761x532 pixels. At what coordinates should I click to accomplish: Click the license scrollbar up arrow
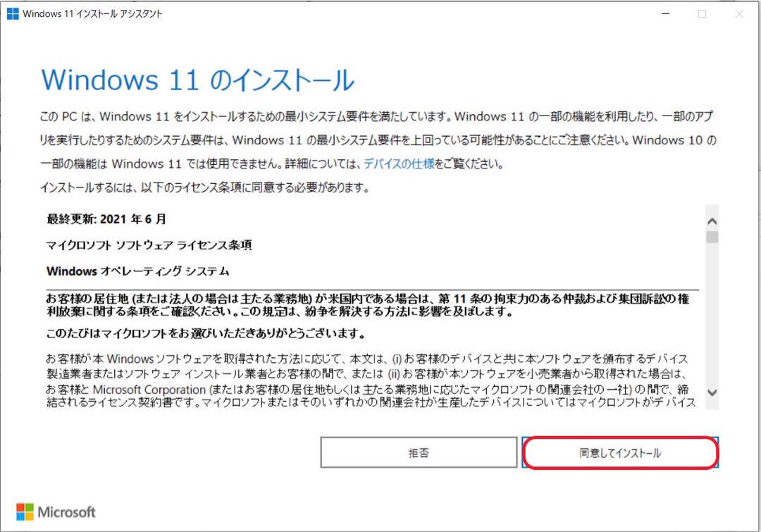(712, 221)
